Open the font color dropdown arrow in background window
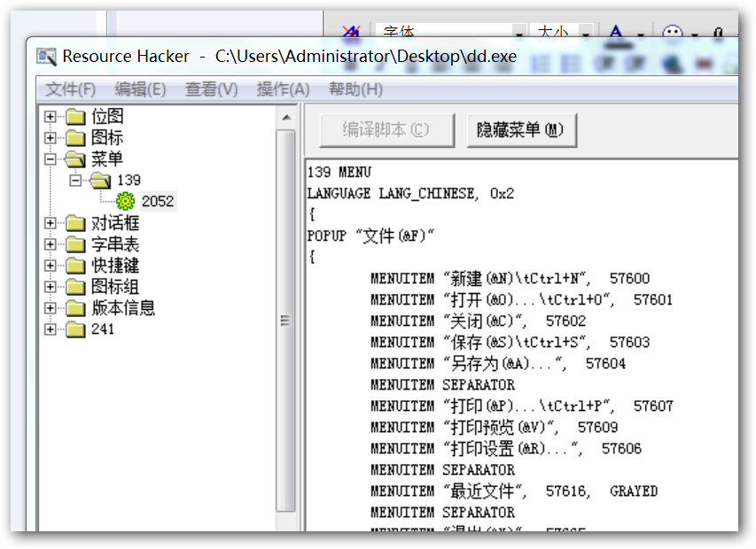The image size is (756, 549). (641, 34)
